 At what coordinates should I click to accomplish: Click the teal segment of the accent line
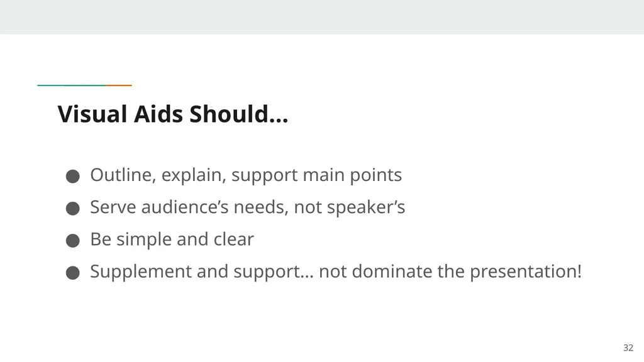(72, 85)
